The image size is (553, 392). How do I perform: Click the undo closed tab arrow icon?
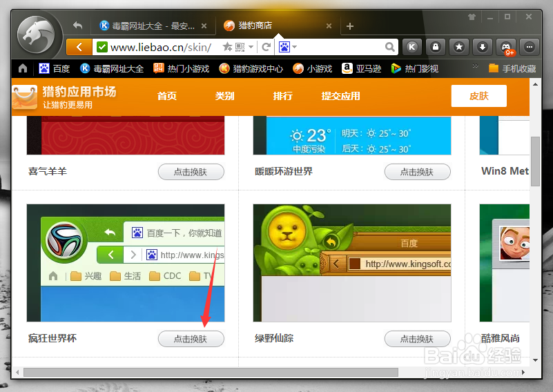pos(77,26)
